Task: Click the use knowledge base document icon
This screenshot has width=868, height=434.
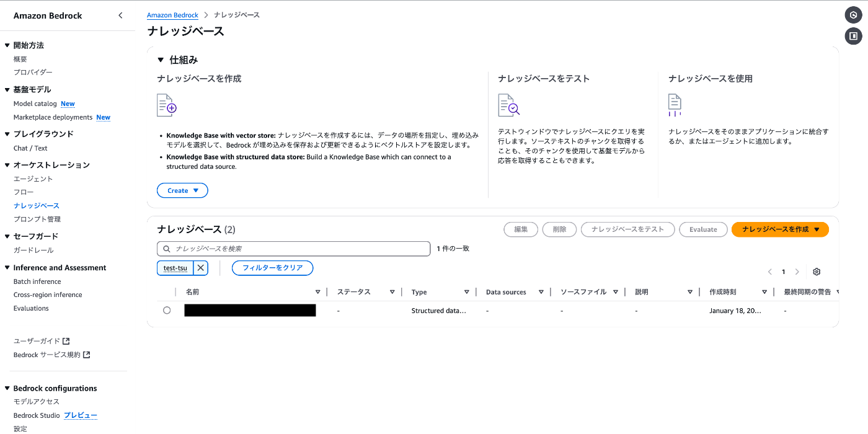Action: coord(675,105)
